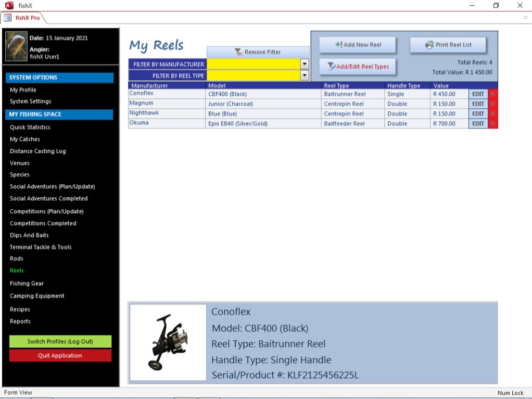Expand the Filter by Reel Type dropdown
The width and height of the screenshot is (532, 399).
(305, 75)
